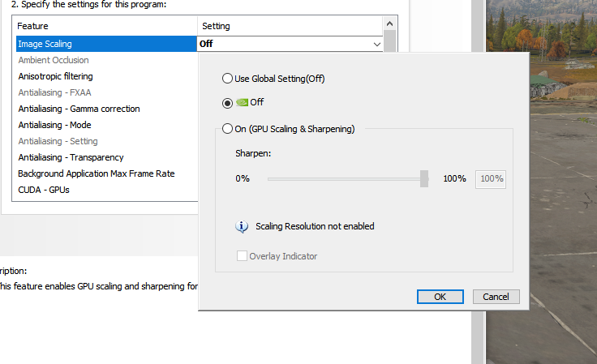This screenshot has width=597, height=364.
Task: Pick Antialiasing - Transparency in the list
Action: tap(71, 157)
